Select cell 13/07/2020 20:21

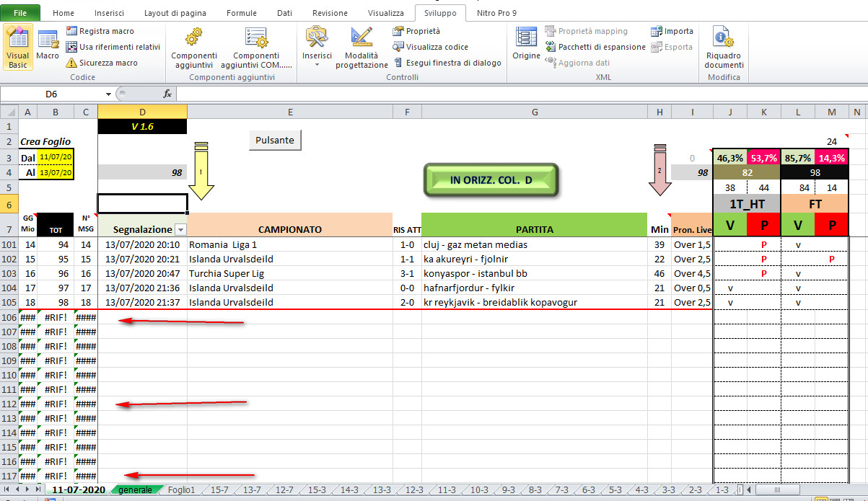coord(142,259)
